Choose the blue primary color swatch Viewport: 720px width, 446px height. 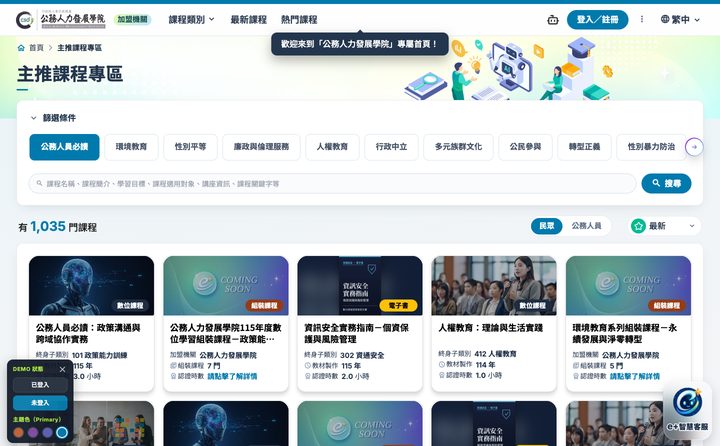pyautogui.click(x=62, y=432)
